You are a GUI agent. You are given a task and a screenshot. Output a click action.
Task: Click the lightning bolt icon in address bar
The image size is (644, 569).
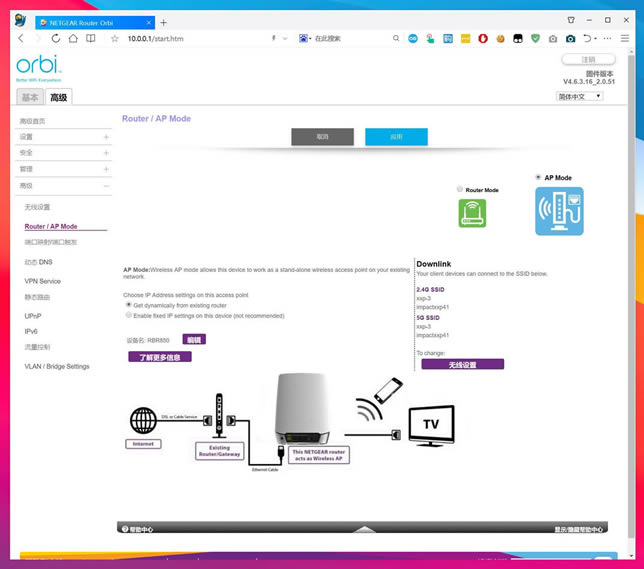[274, 38]
